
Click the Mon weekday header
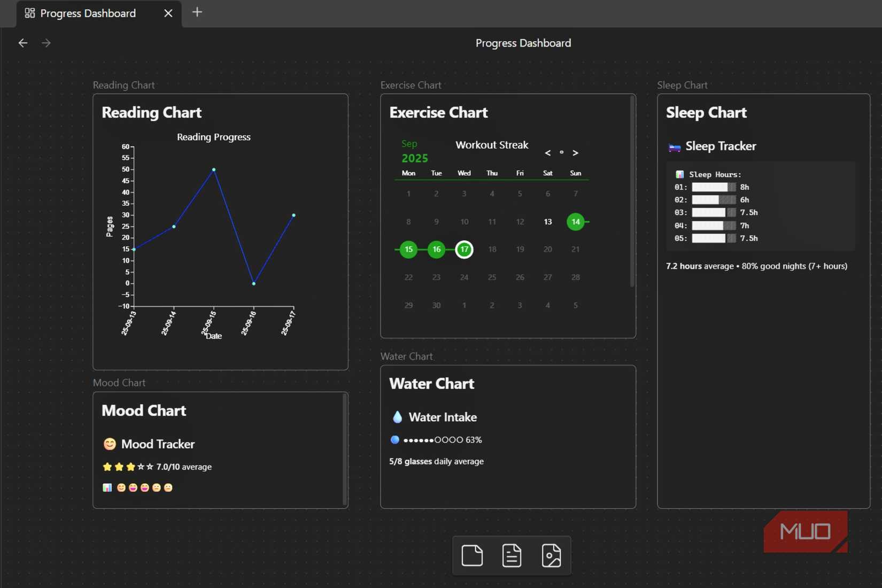coord(408,173)
